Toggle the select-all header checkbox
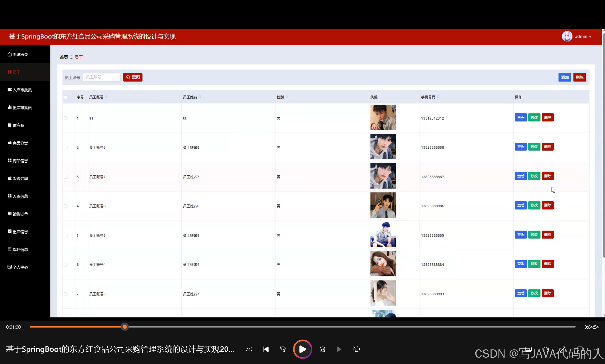Viewport: 605px width, 364px height. (x=66, y=97)
